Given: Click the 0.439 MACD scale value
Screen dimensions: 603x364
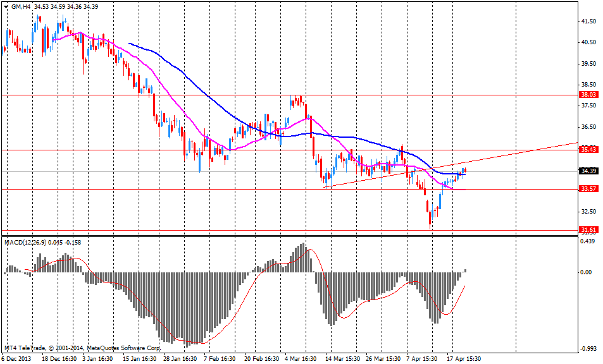Looking at the screenshot, I should point(588,241).
